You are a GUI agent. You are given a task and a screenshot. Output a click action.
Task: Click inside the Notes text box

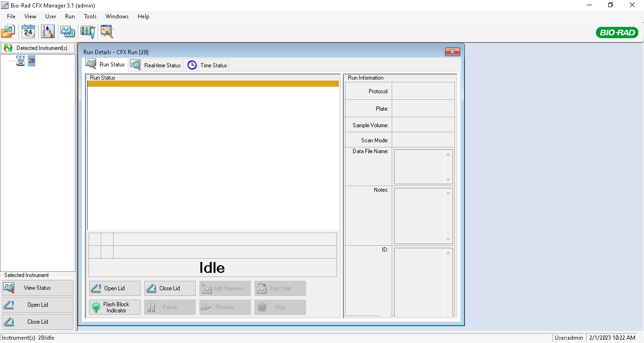coord(420,216)
